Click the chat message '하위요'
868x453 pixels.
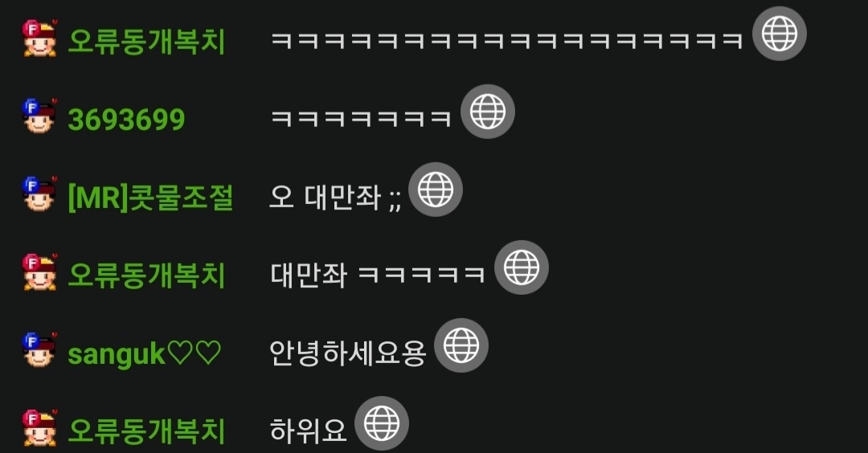coord(308,431)
